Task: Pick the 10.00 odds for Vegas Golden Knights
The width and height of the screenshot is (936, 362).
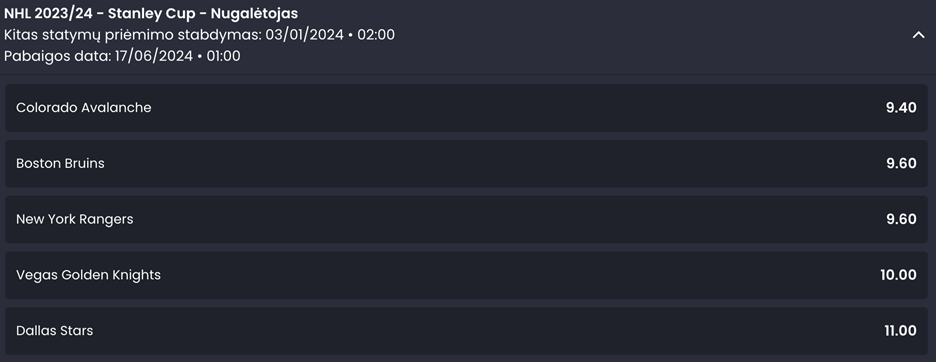Action: pos(898,275)
